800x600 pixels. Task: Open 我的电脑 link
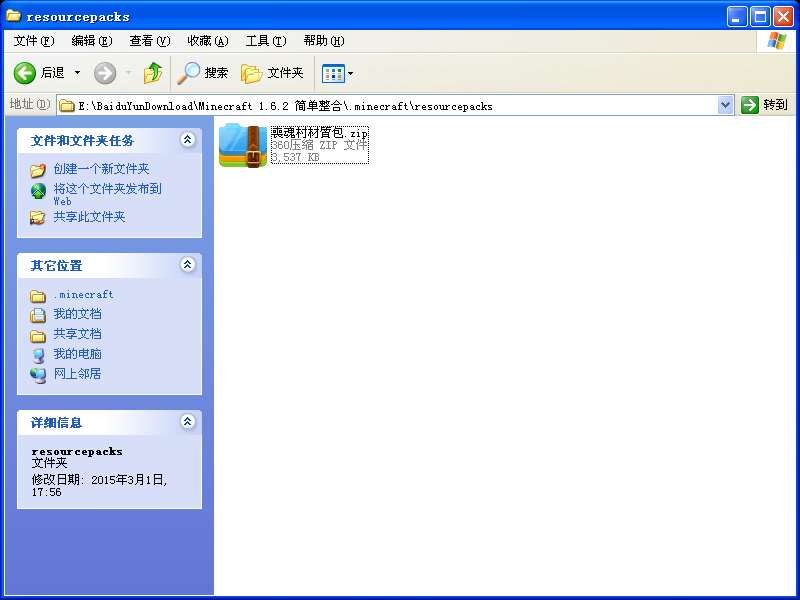pos(78,354)
